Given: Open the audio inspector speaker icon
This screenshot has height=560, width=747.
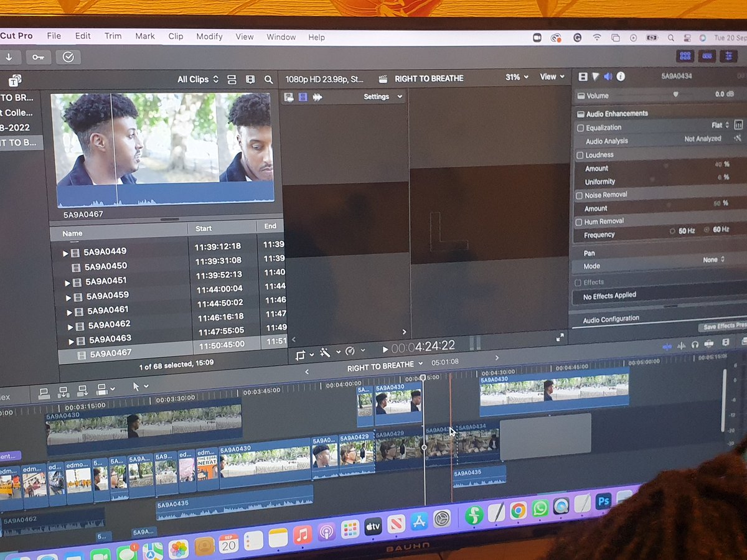Looking at the screenshot, I should [608, 77].
